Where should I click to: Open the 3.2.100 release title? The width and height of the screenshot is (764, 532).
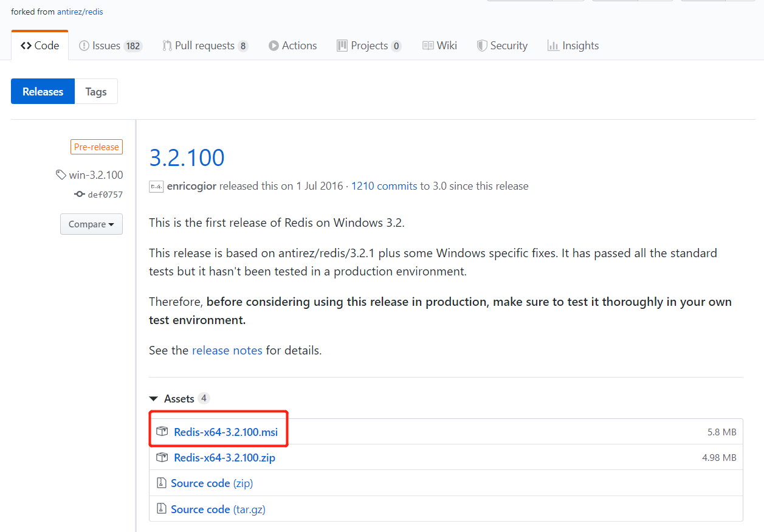[x=187, y=157]
